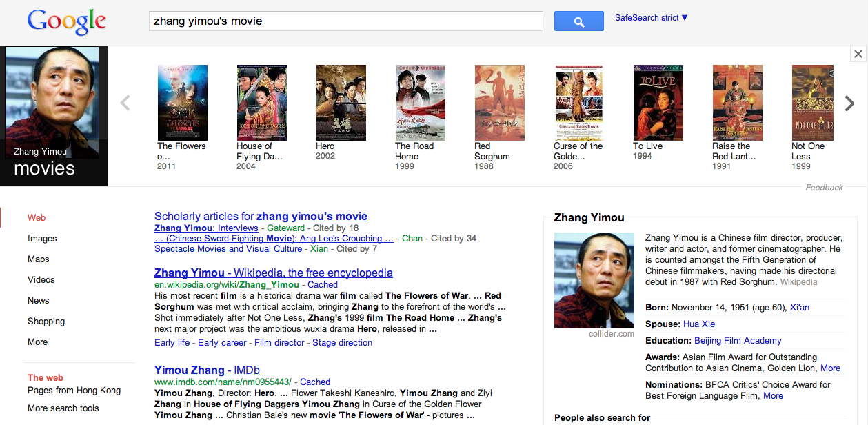The height and width of the screenshot is (425, 868).
Task: Expand More search tools
Action: pyautogui.click(x=63, y=408)
